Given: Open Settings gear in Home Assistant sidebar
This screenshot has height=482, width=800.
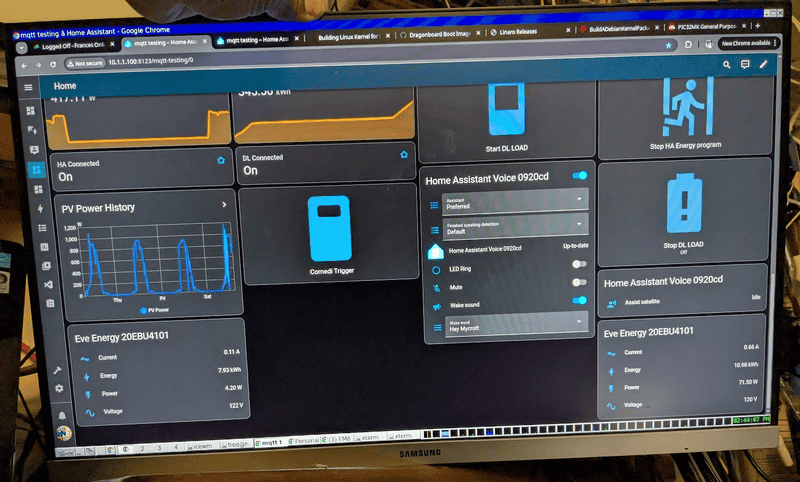Looking at the screenshot, I should pos(59,389).
